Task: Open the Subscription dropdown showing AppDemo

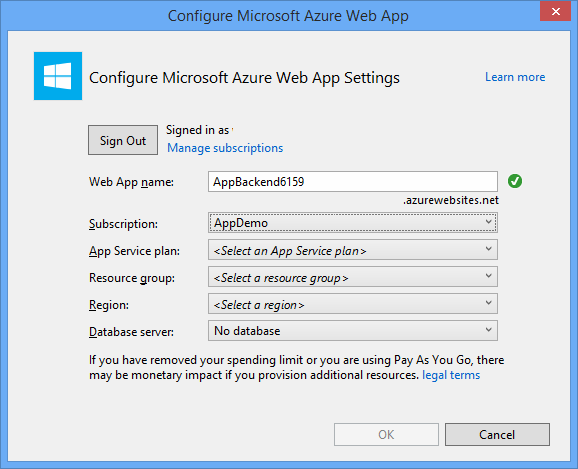Action: coord(353,222)
